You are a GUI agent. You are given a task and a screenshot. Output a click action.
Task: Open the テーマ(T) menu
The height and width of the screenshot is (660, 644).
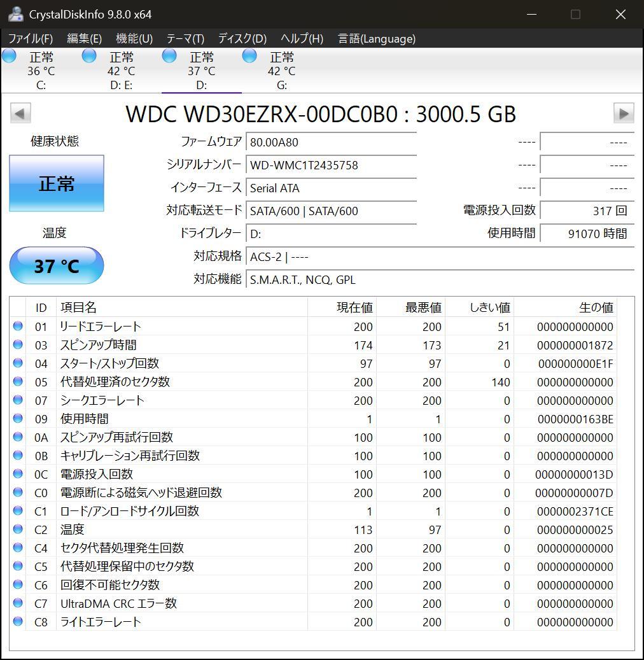tap(185, 39)
